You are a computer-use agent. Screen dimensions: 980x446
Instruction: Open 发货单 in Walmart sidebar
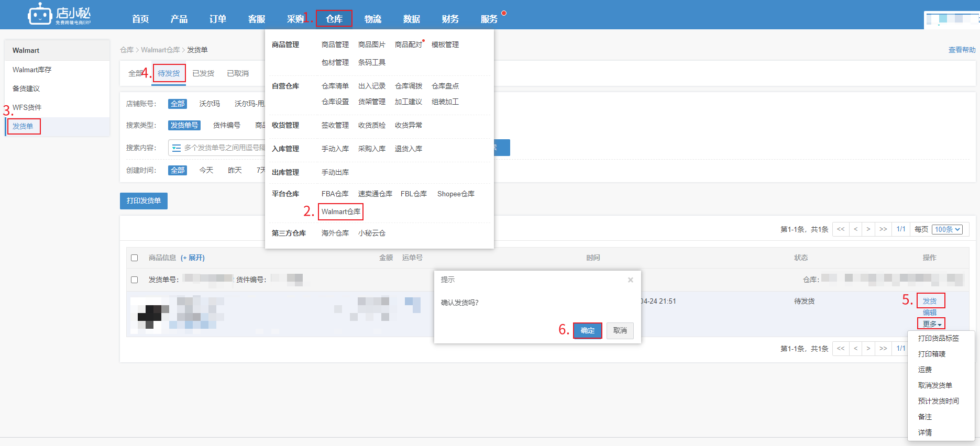[23, 127]
